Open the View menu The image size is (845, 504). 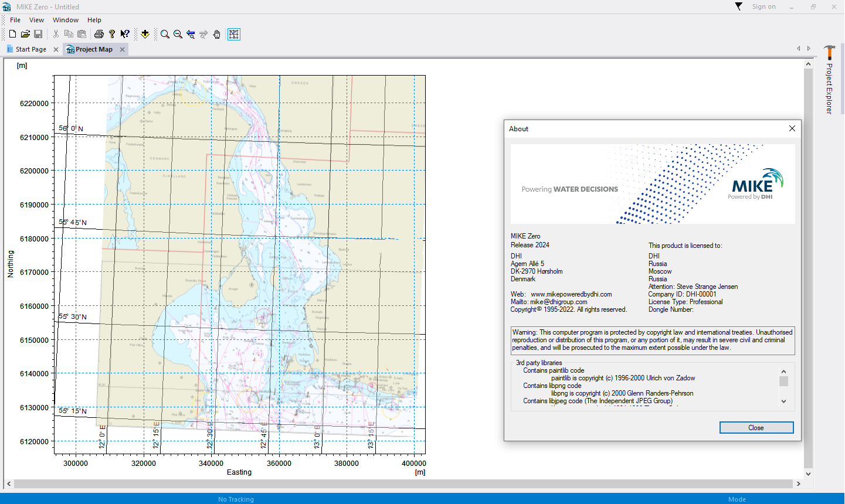(x=36, y=20)
